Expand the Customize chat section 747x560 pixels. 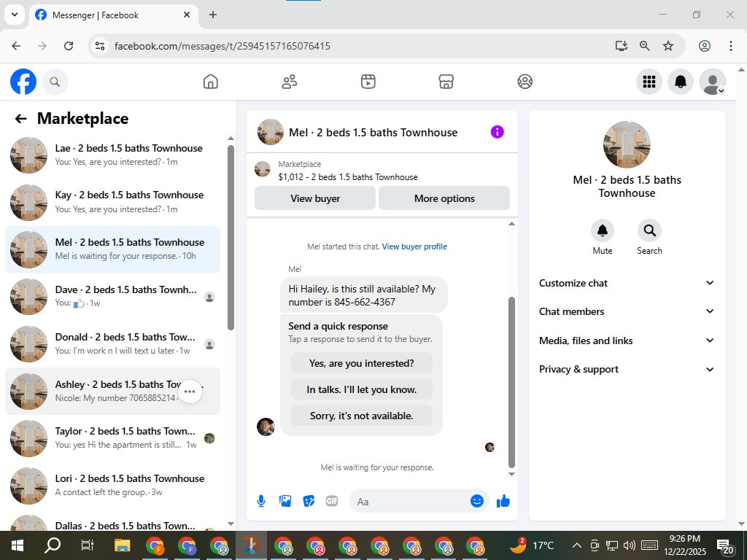(627, 283)
